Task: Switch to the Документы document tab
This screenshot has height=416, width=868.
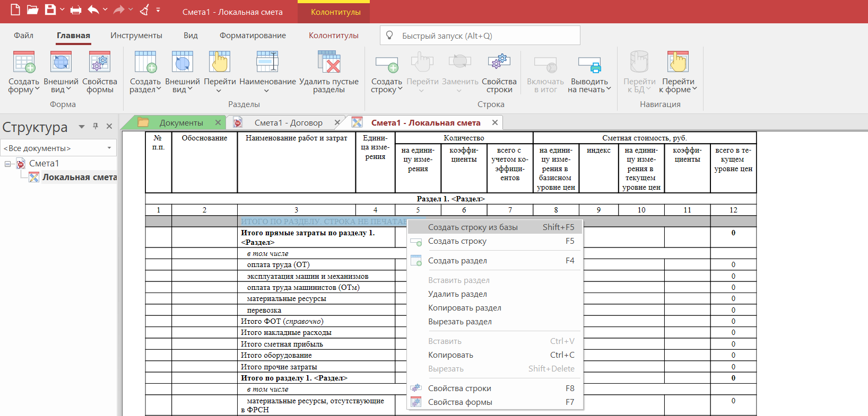Action: 181,123
